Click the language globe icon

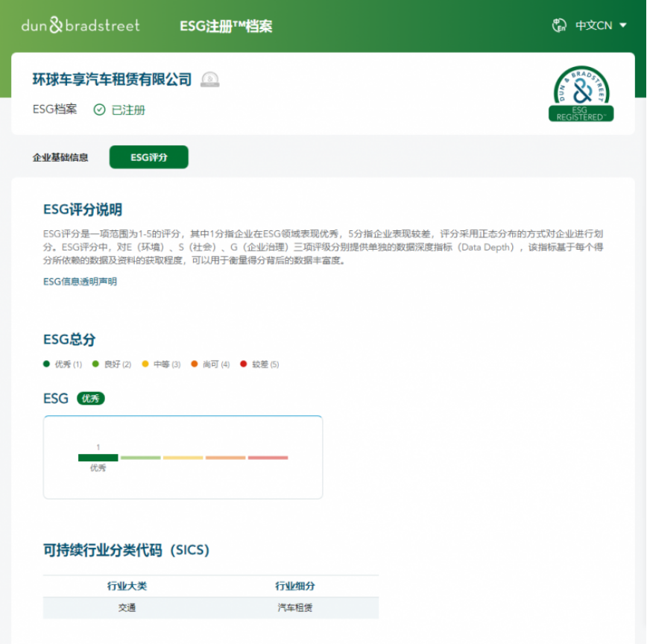pyautogui.click(x=559, y=25)
